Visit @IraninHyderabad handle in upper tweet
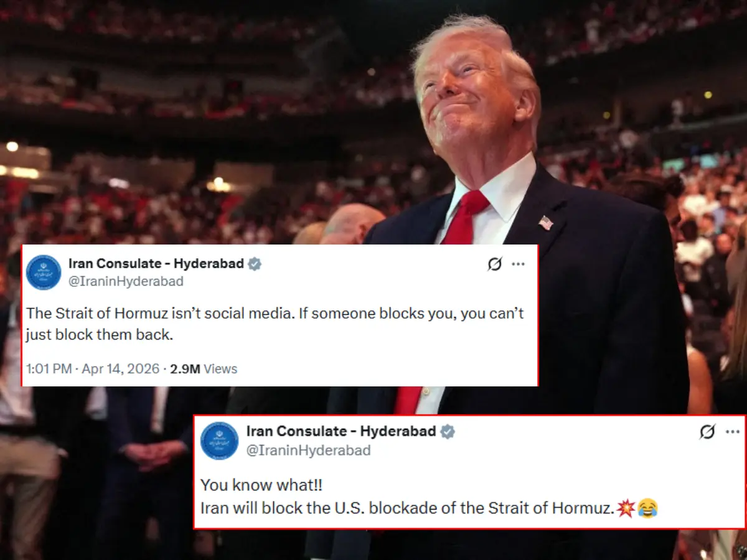The height and width of the screenshot is (560, 747). (126, 282)
